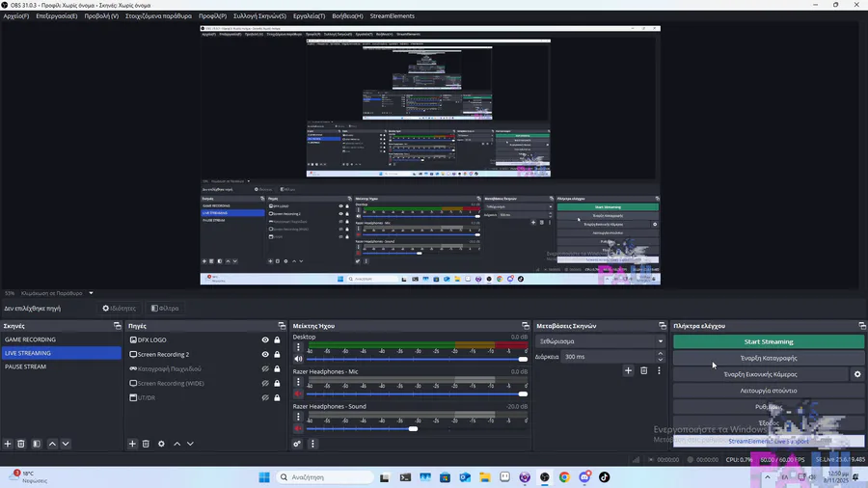This screenshot has width=868, height=488.
Task: Show the Screen Recording (WIDE) source
Action: pos(265,384)
